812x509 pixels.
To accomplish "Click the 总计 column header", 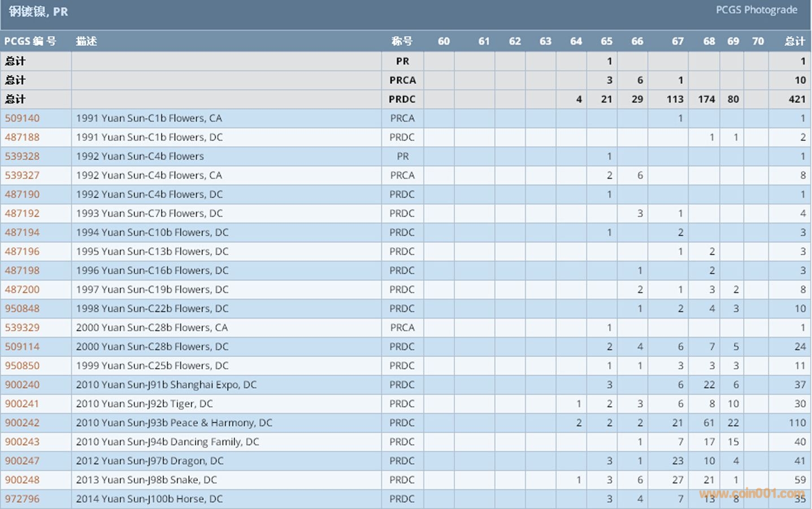I will pos(794,41).
